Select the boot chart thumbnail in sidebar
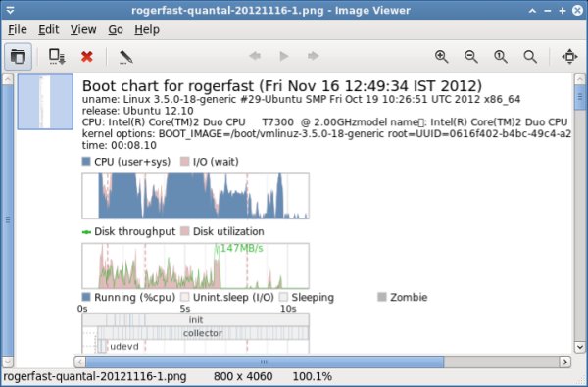 tap(45, 102)
